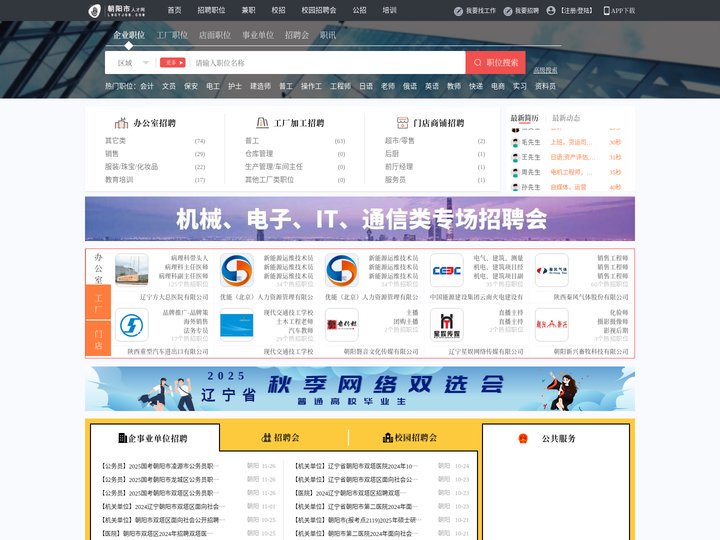The height and width of the screenshot is (540, 720).
Task: Click hot position 工程师
Action: tap(340, 86)
